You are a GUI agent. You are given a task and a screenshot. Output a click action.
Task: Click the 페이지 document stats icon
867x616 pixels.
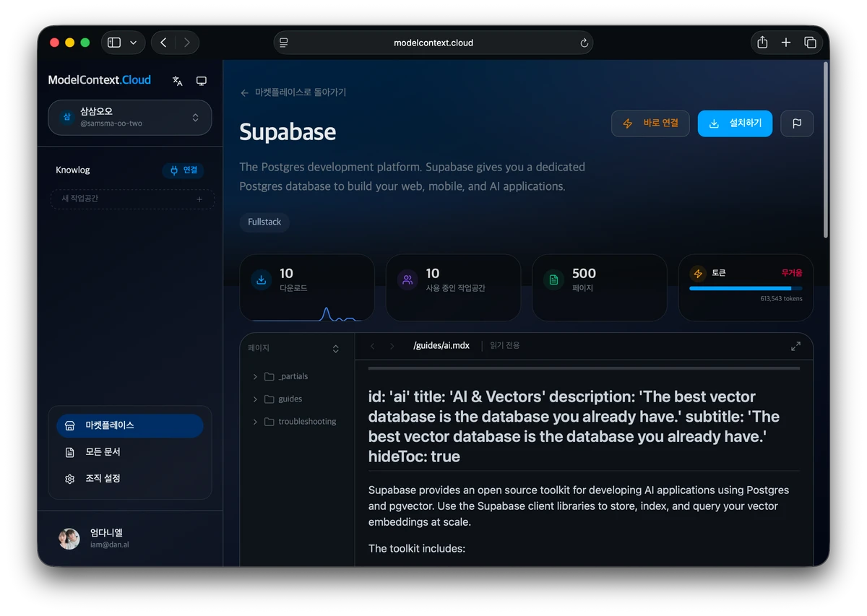554,279
